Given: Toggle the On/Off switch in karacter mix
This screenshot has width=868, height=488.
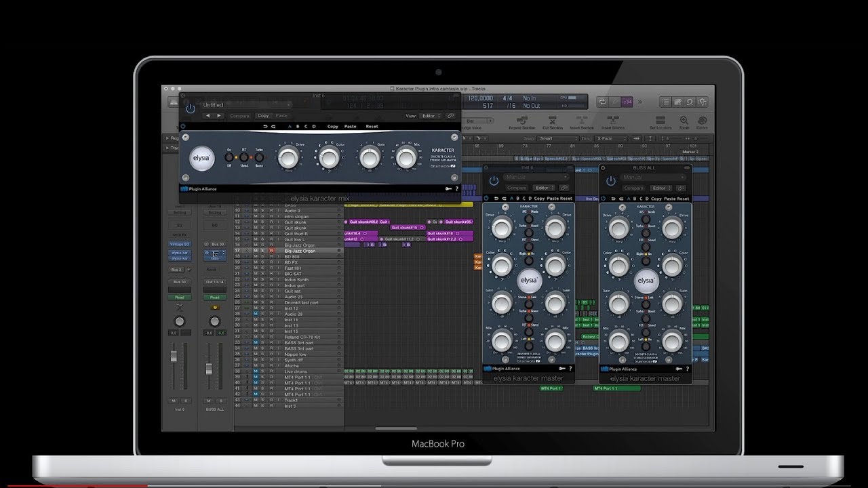Looking at the screenshot, I should pyautogui.click(x=229, y=158).
